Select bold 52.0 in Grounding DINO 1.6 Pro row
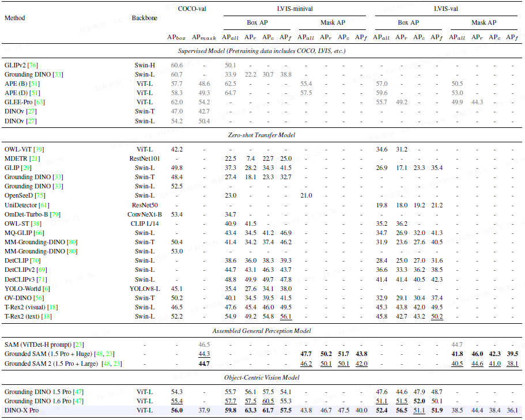525x420 pixels. pyautogui.click(x=419, y=401)
